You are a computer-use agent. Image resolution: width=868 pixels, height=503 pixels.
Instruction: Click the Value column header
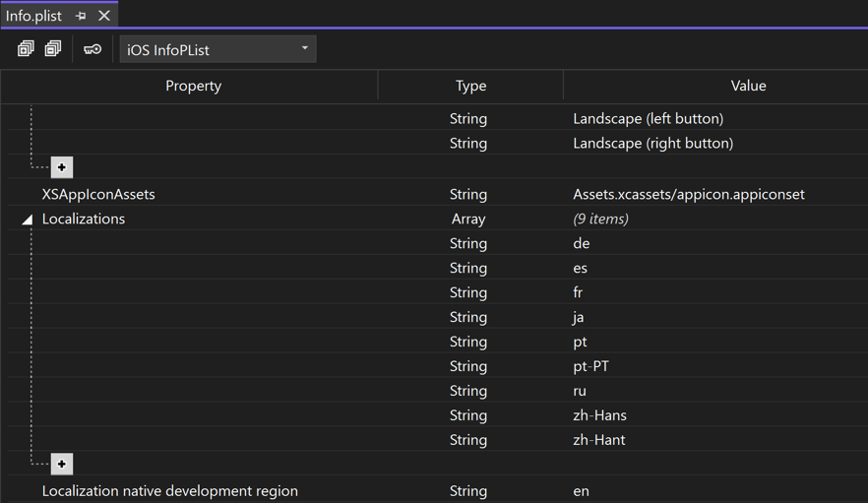[748, 86]
